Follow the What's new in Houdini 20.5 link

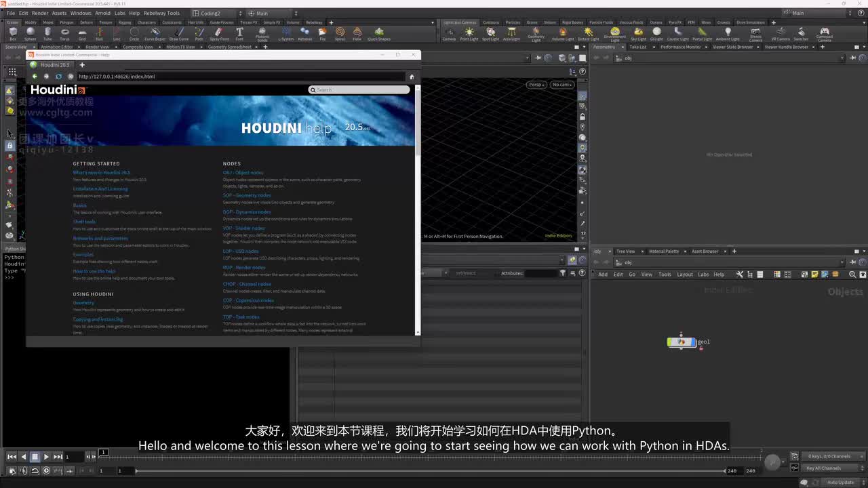(102, 173)
